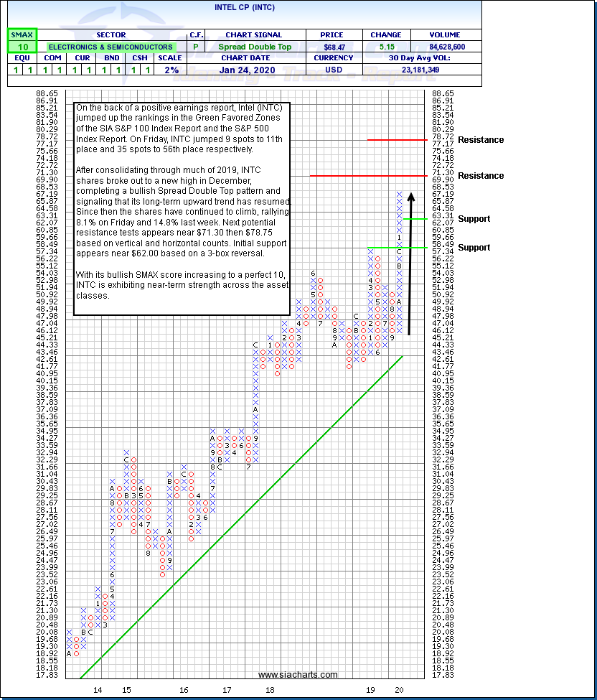Viewport: 597px width, 700px height.
Task: Open the Electronics & Semiconductors sector link
Action: 111,47
